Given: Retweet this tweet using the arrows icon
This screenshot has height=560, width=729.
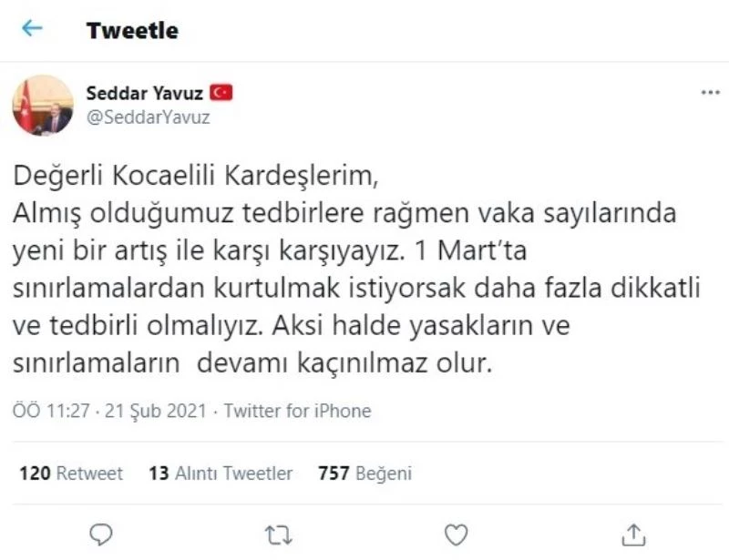Looking at the screenshot, I should click(273, 533).
